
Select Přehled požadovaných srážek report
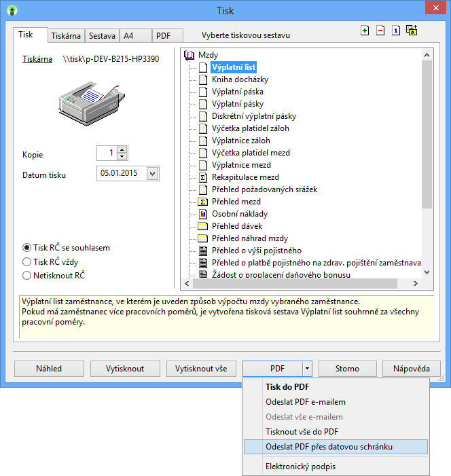pos(264,189)
